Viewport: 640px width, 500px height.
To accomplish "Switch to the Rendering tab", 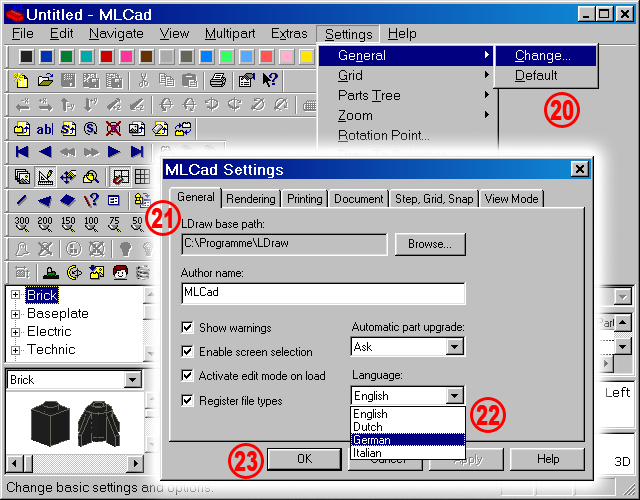I will coord(251,199).
